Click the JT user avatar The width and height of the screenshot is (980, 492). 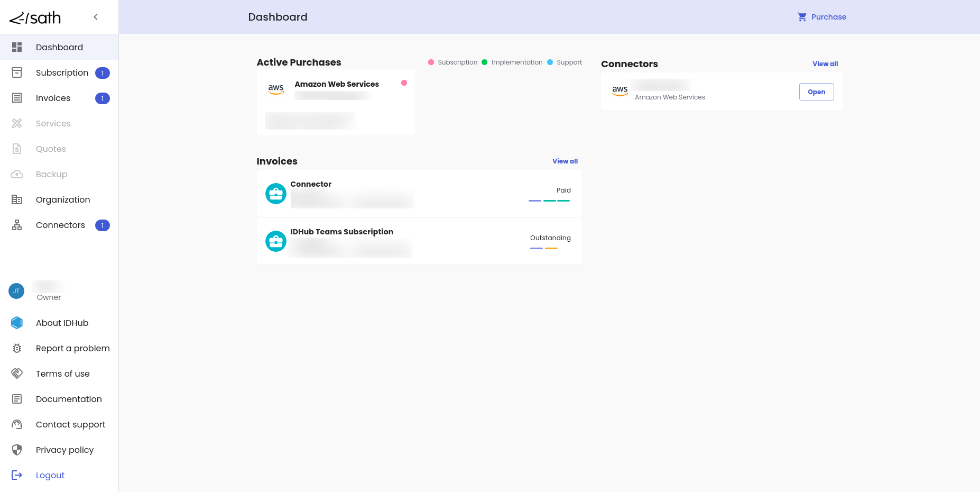pyautogui.click(x=16, y=291)
